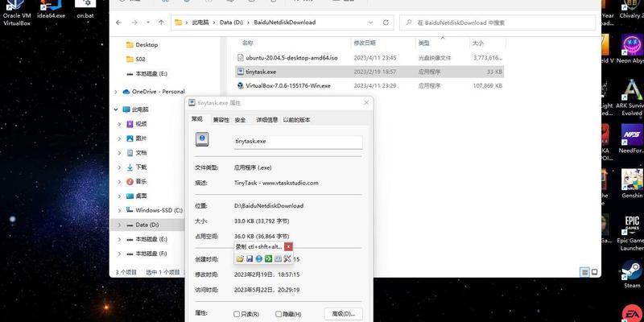Select the tinytask.exe file row

[x=369, y=72]
